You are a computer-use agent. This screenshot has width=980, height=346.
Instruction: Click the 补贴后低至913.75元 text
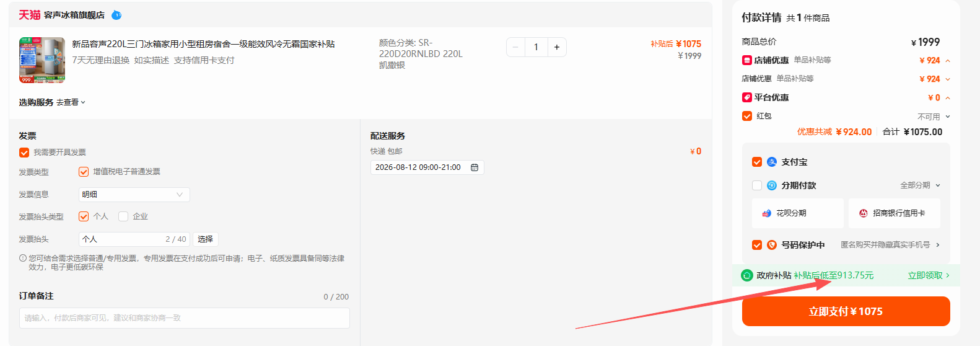click(834, 275)
